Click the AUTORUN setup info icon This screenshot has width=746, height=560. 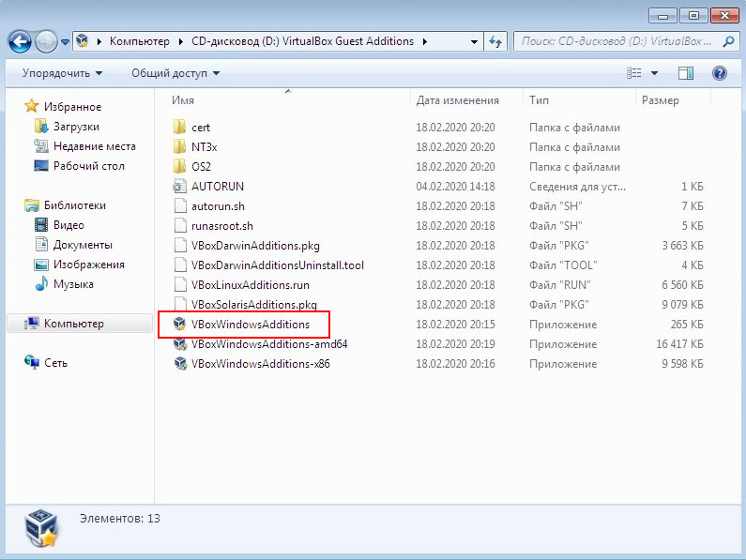[x=180, y=186]
